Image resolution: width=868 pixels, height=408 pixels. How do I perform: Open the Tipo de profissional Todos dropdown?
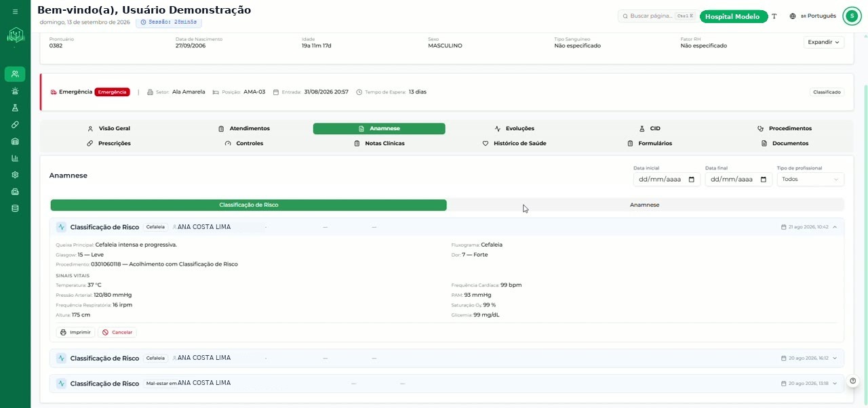tap(810, 180)
